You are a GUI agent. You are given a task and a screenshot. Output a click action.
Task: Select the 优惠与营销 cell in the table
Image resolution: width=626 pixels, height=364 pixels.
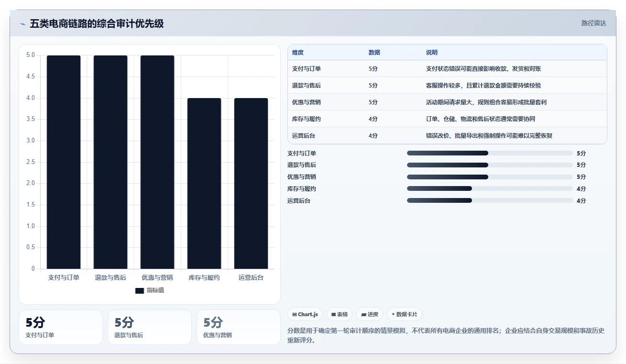(307, 102)
